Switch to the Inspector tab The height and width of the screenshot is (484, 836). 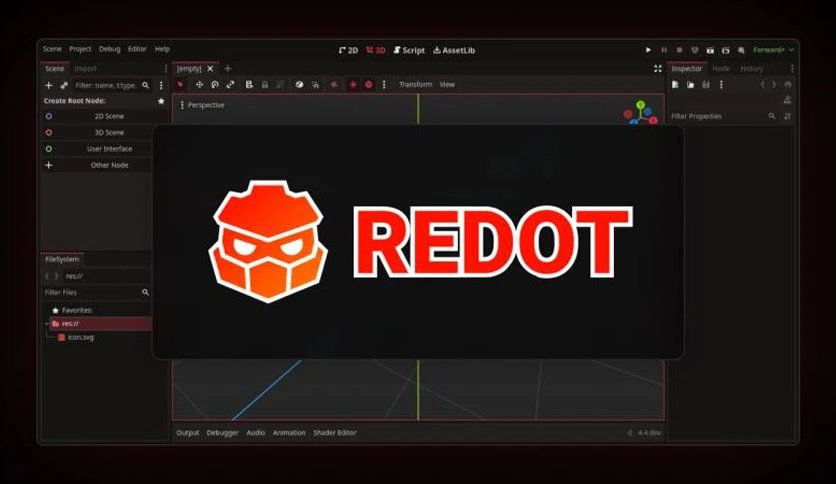[686, 69]
